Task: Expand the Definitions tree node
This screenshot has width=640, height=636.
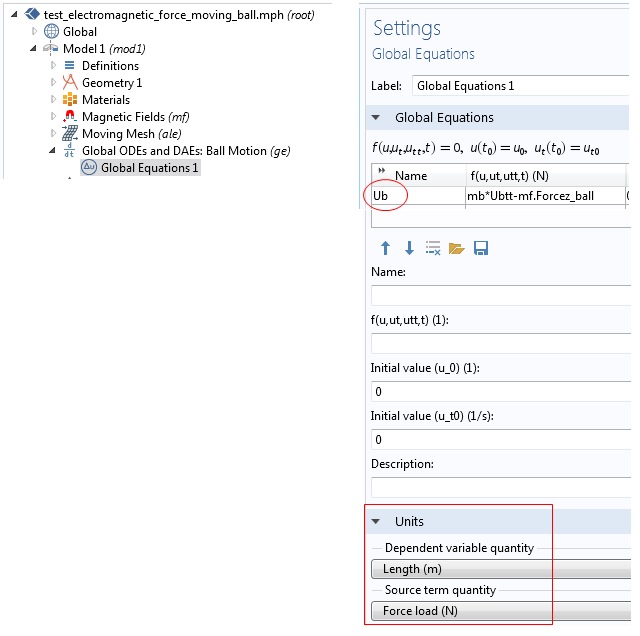Action: 54,66
